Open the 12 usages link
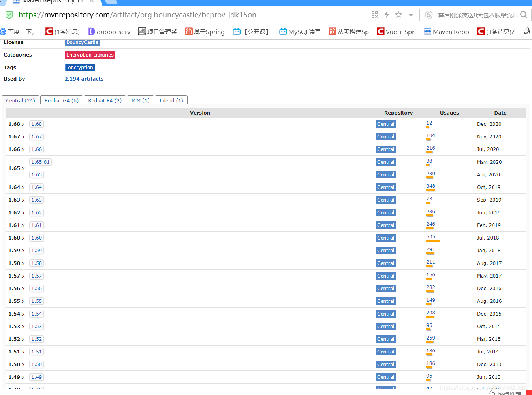The image size is (532, 395). click(x=429, y=123)
